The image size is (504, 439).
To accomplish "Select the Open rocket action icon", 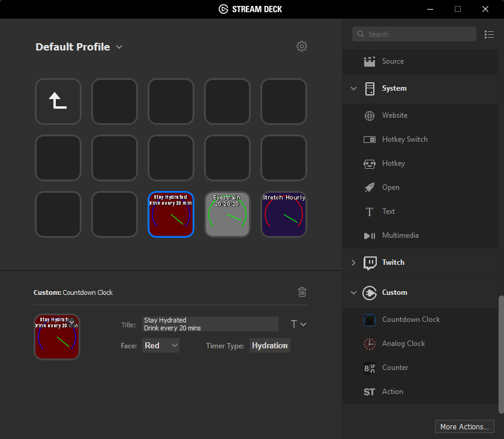I will 370,187.
